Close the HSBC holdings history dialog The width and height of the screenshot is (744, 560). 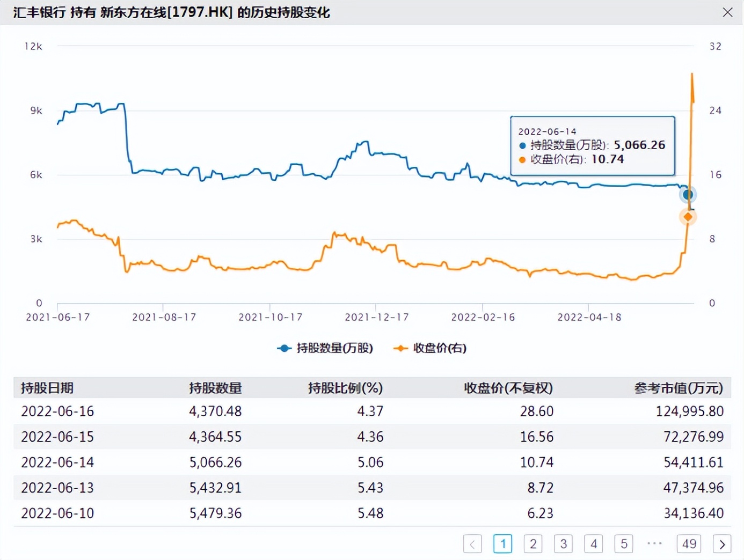point(727,12)
